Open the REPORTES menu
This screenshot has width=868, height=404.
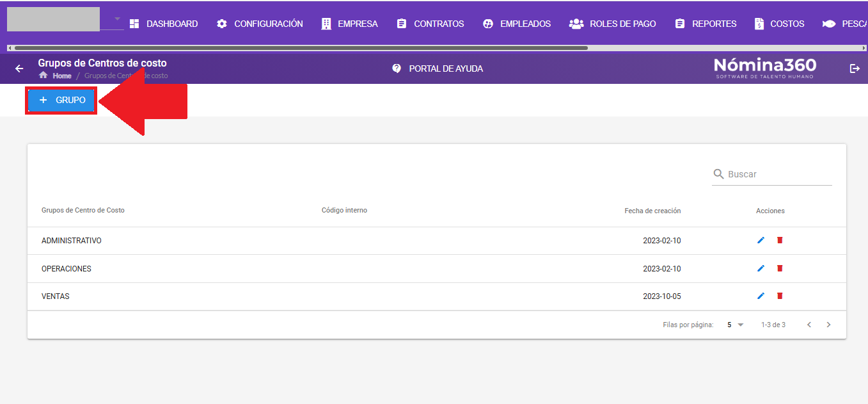pyautogui.click(x=706, y=24)
